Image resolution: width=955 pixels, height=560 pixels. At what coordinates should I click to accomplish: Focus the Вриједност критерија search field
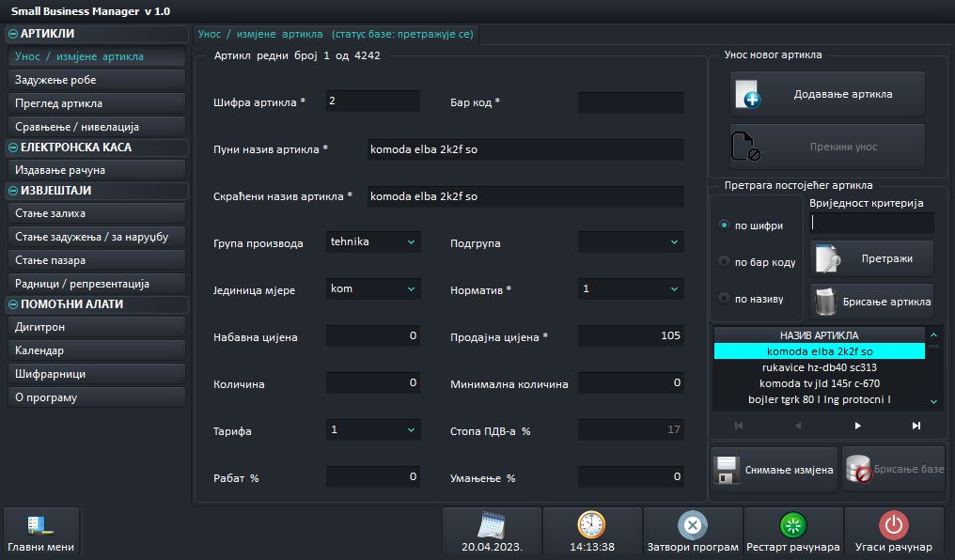[871, 223]
